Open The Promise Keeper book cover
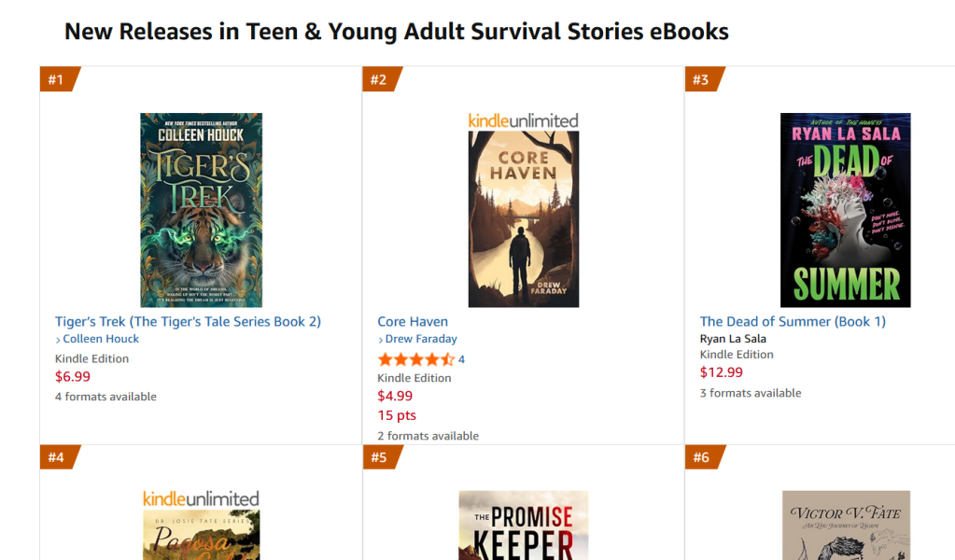The width and height of the screenshot is (955, 560). pos(523,525)
